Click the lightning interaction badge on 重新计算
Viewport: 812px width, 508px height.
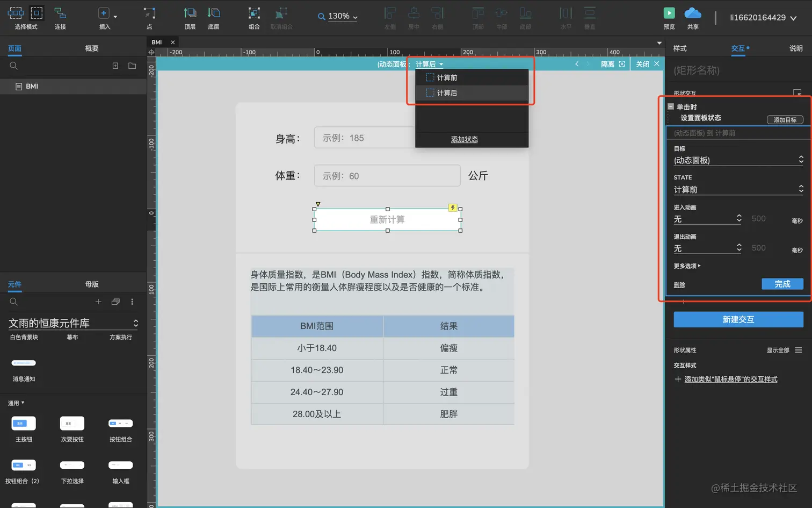coord(453,208)
